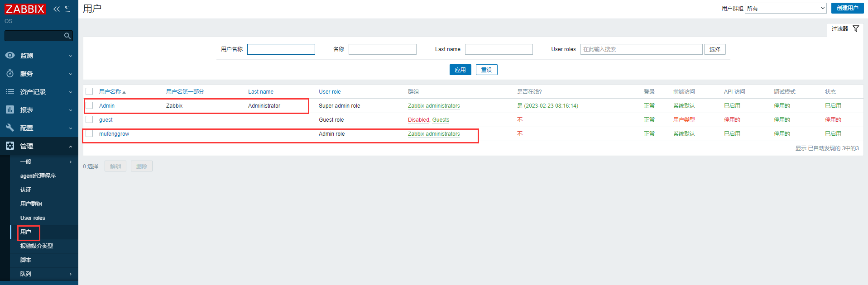Open the Admin user link
This screenshot has width=868, height=285.
(x=107, y=106)
